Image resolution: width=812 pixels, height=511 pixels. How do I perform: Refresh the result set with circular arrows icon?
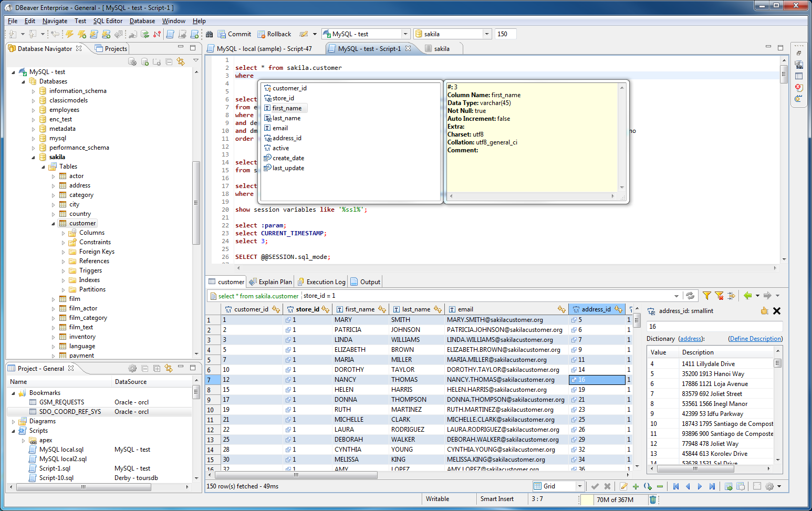(690, 295)
